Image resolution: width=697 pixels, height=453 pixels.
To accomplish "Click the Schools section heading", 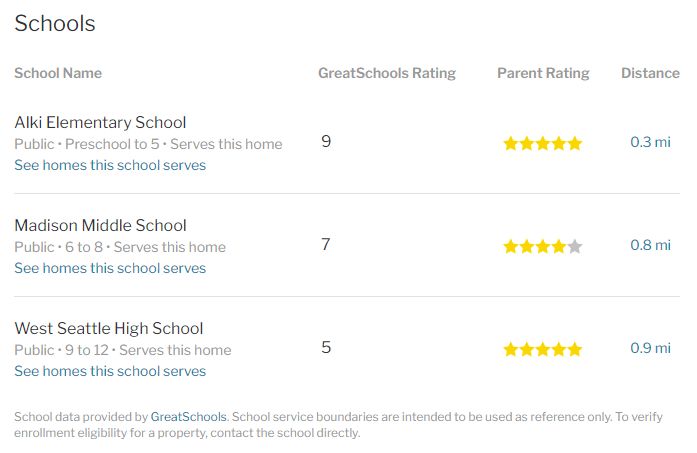I will [x=55, y=23].
